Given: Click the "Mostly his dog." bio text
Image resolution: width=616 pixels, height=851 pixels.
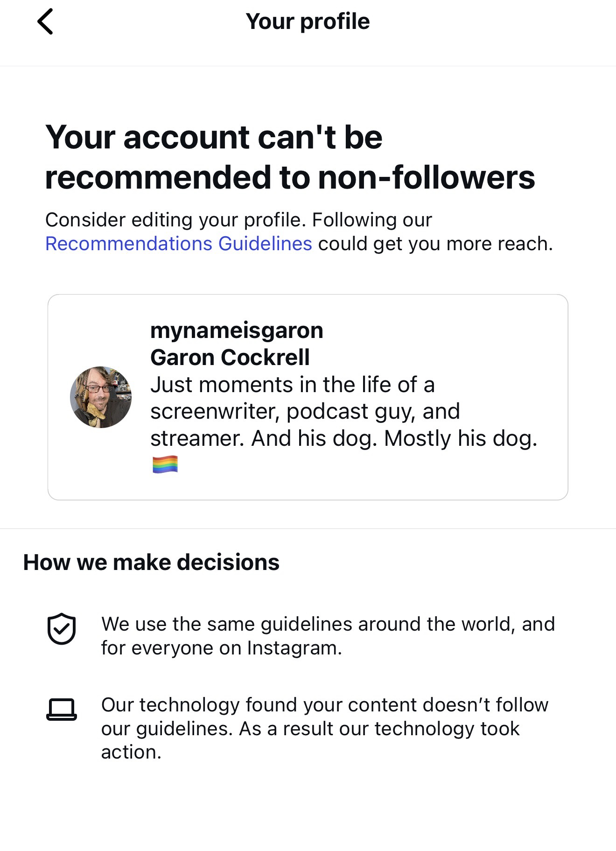Looking at the screenshot, I should (x=460, y=438).
